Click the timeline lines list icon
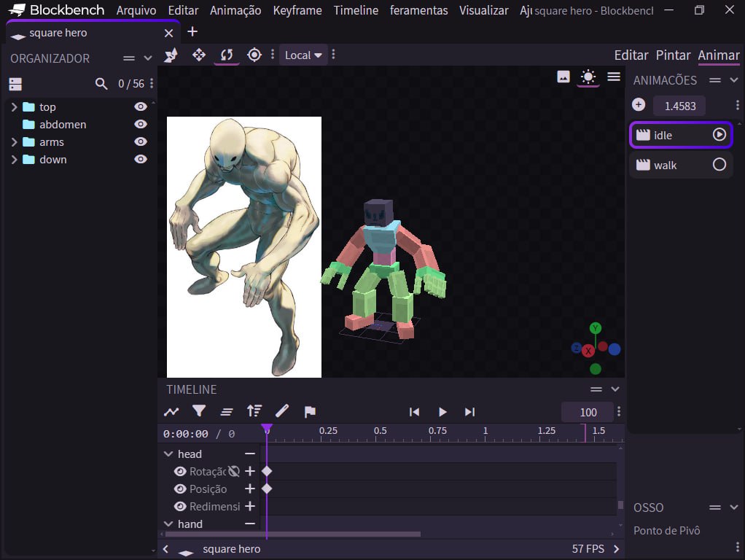 226,412
